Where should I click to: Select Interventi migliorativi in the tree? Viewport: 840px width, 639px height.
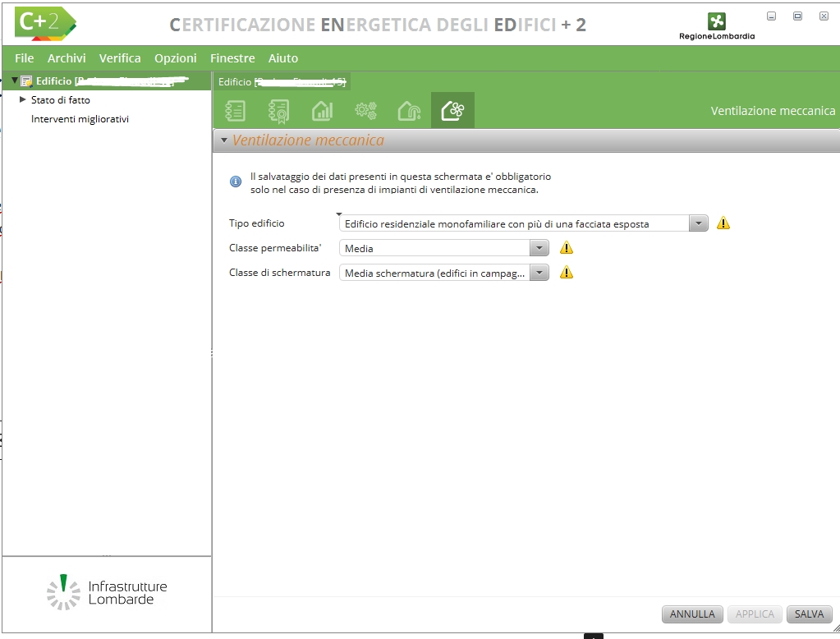[x=80, y=119]
